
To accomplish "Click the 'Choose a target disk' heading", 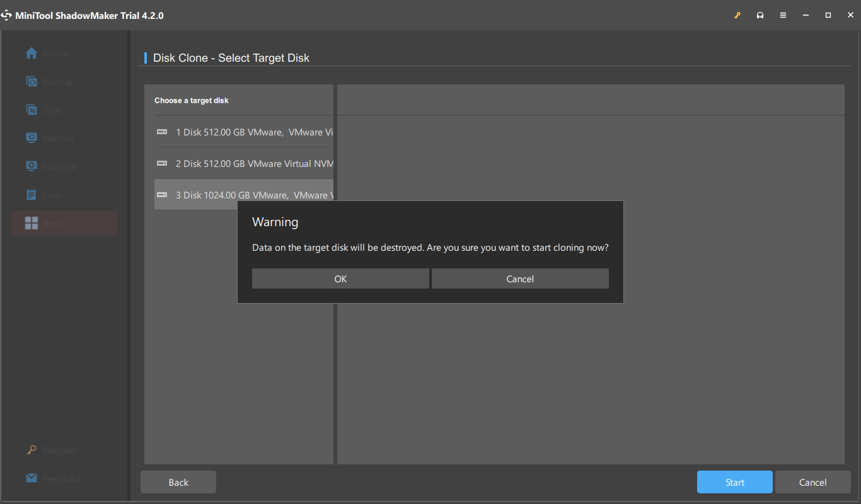I will click(x=192, y=100).
